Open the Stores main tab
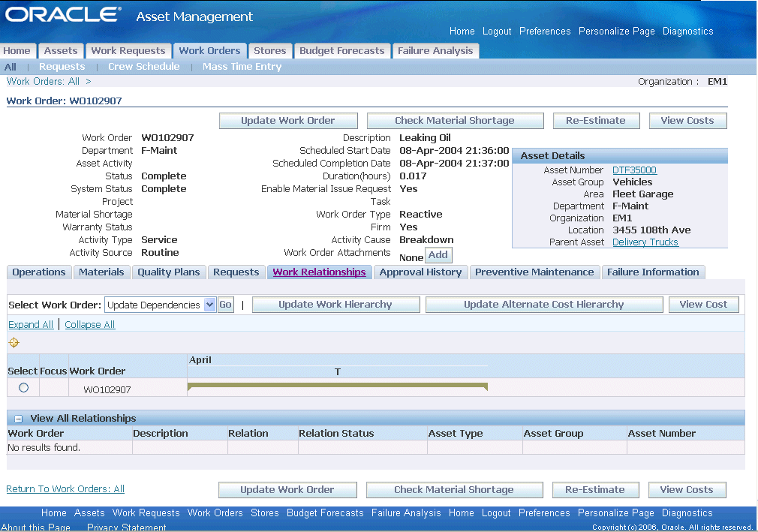Viewport: 758px width, 532px height. [x=269, y=51]
